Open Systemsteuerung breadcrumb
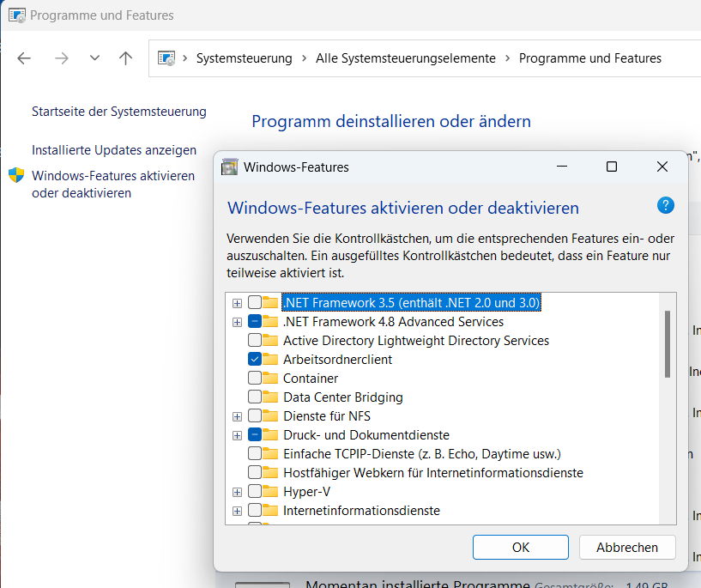The width and height of the screenshot is (701, 588). pyautogui.click(x=244, y=58)
